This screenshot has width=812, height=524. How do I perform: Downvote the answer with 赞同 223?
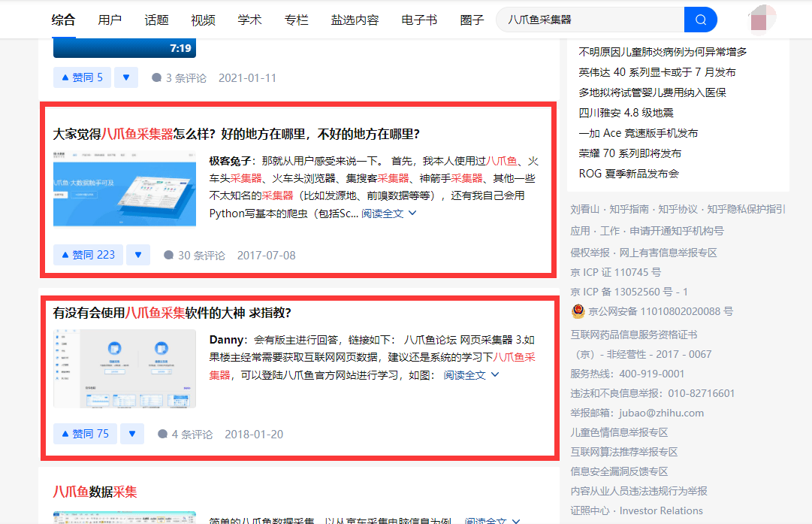(137, 255)
